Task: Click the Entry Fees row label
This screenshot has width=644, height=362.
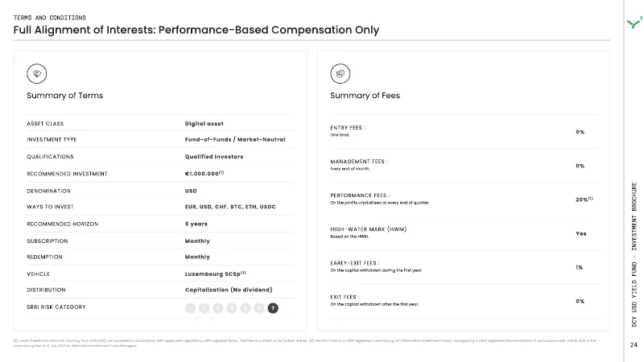Action: click(348, 128)
